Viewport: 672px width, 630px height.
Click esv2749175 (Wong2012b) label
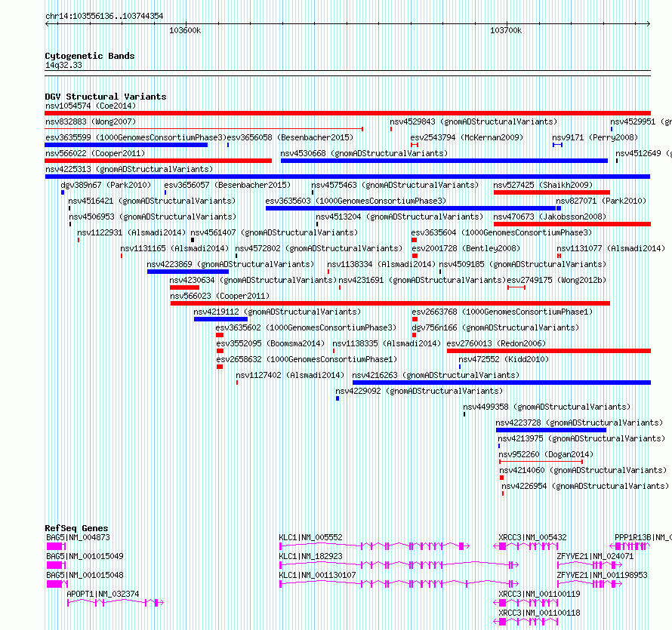tap(556, 280)
